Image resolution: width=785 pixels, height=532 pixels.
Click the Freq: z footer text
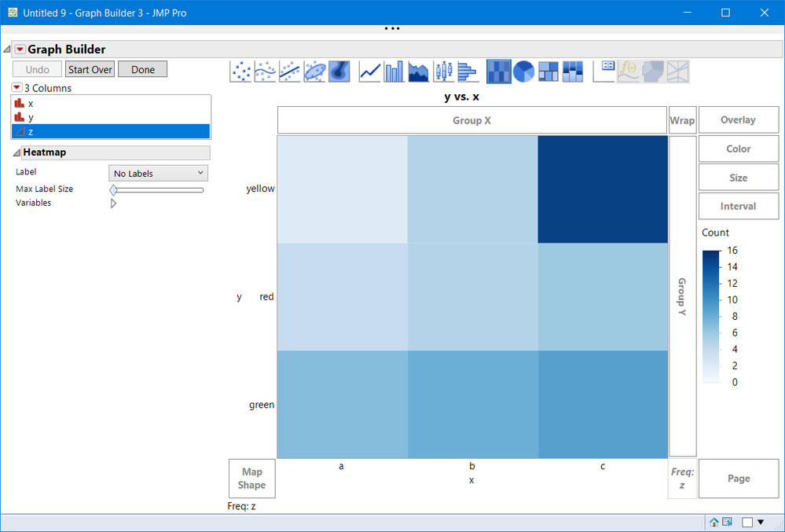tap(241, 506)
